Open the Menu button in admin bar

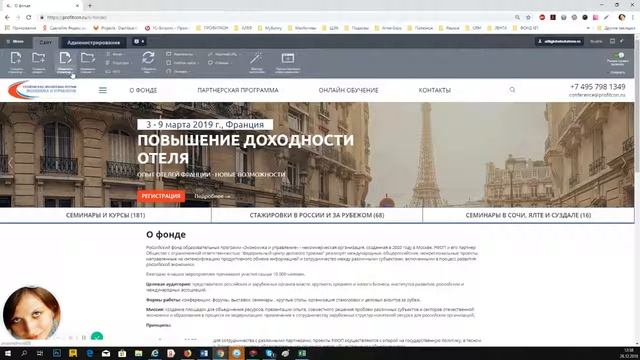pyautogui.click(x=15, y=41)
